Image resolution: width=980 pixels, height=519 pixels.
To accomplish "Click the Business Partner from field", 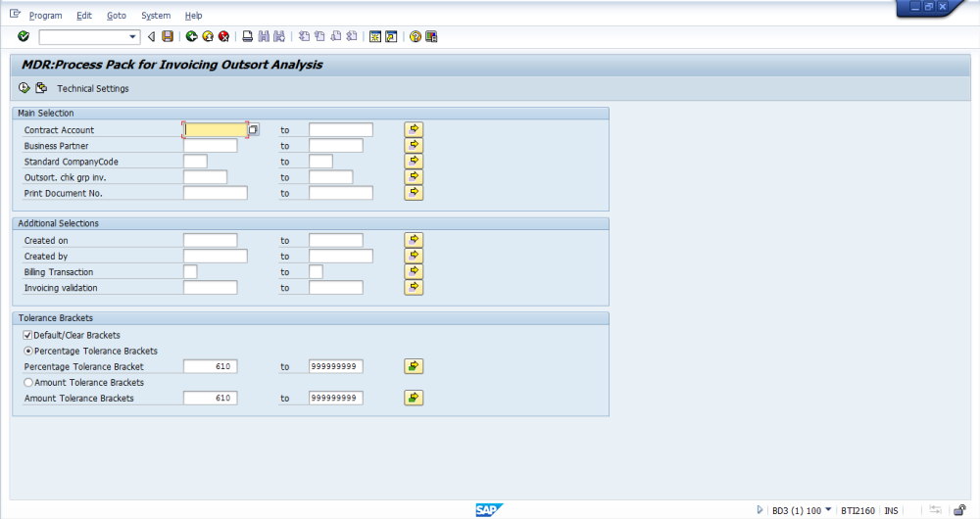I will [211, 146].
